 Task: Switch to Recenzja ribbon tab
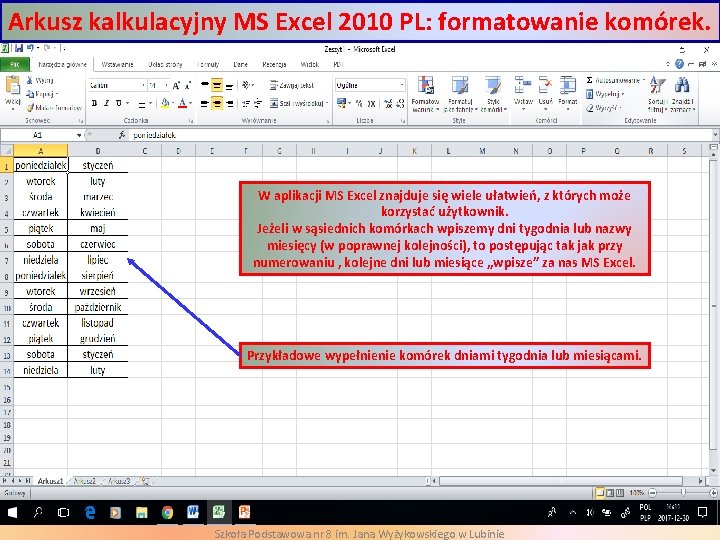(x=274, y=64)
